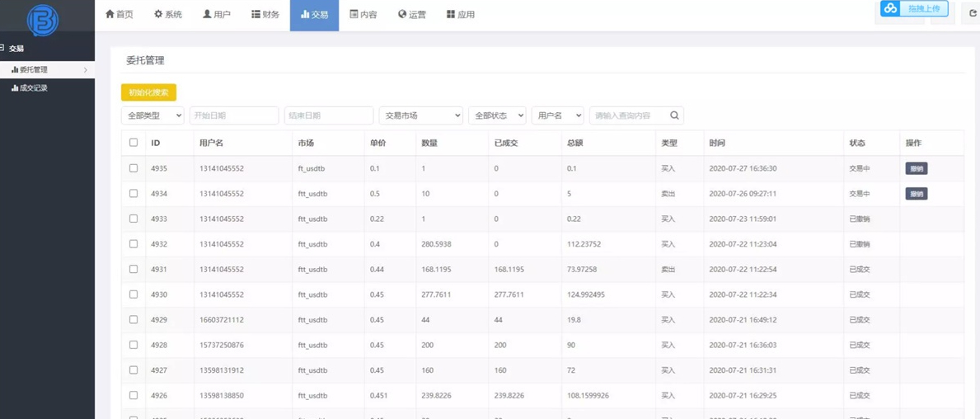Tick the checkbox for order 4930
The image size is (980, 419).
click(x=134, y=294)
